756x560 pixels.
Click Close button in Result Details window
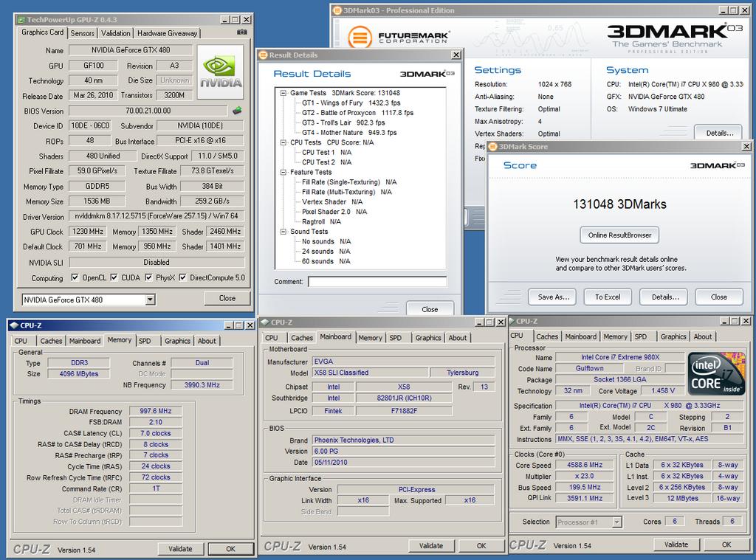point(430,309)
